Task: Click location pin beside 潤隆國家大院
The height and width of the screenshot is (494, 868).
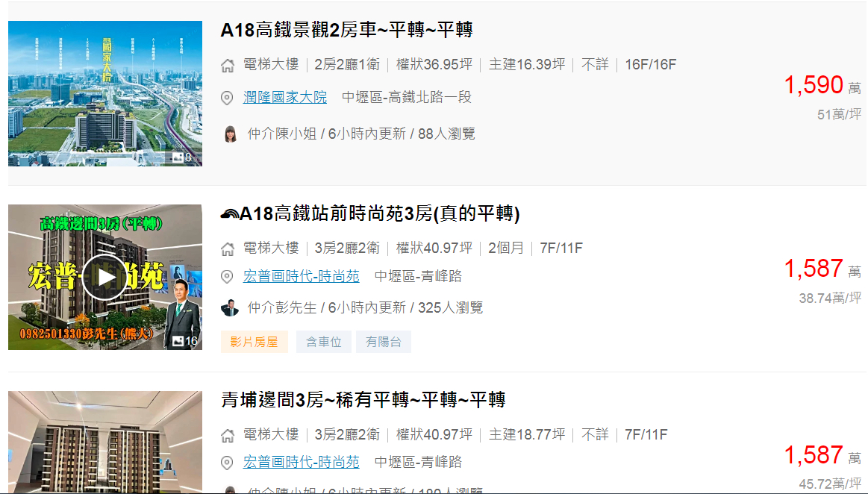Action: pyautogui.click(x=227, y=98)
